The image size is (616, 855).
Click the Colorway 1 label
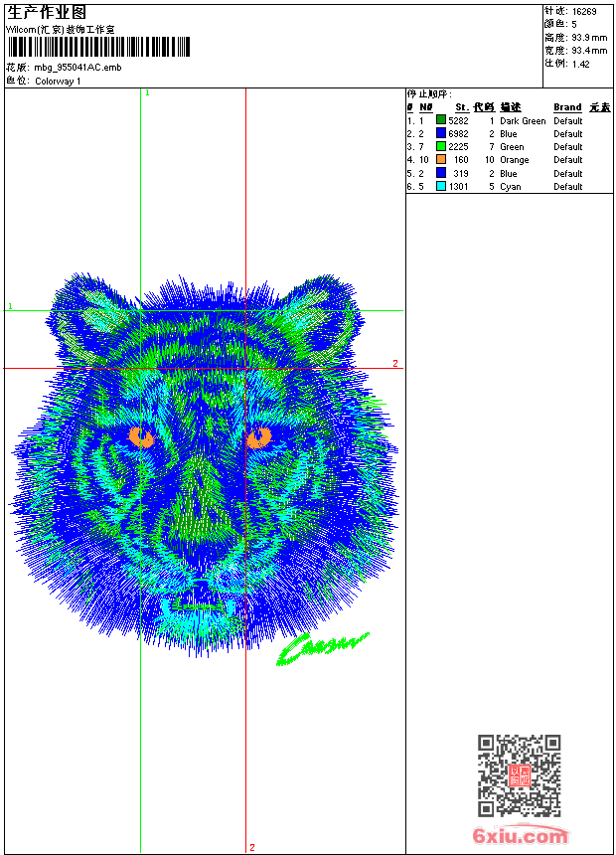pos(58,81)
